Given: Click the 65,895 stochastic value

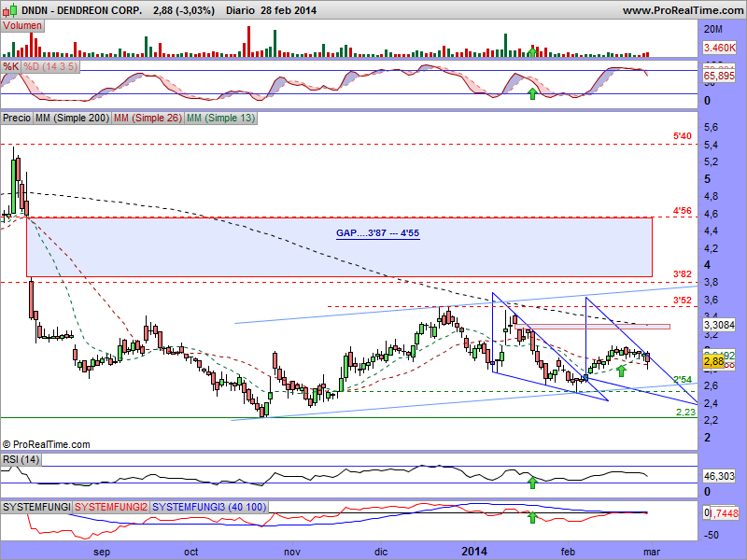Looking at the screenshot, I should (719, 77).
